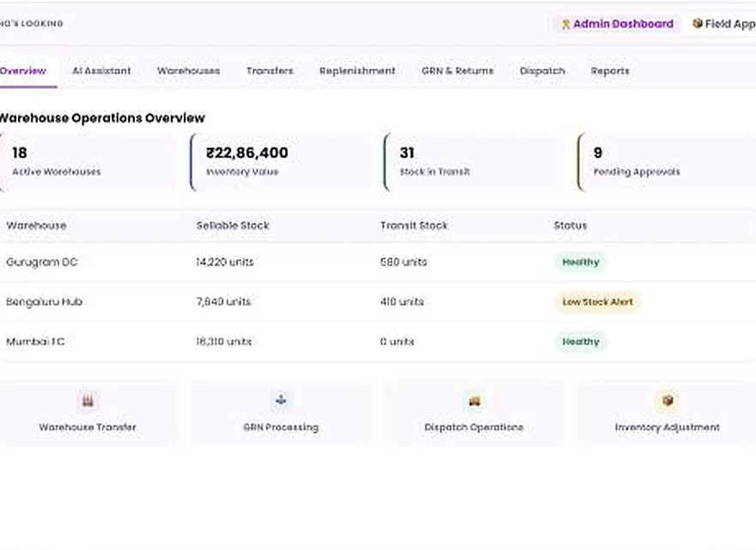Viewport: 756px width, 550px height.
Task: Click the 14,220 units cell
Action: (225, 262)
